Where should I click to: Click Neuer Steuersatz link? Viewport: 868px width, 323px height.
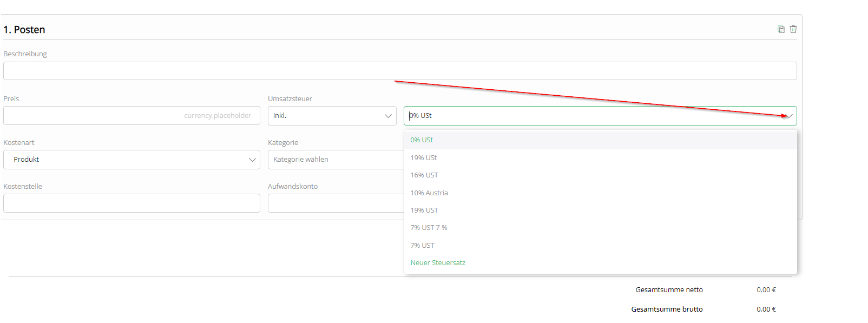[x=438, y=263]
